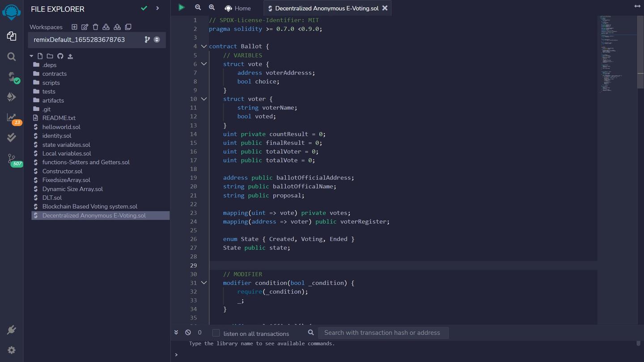Close the Decentralized Anonymous E-Voting.sol tab
Screen dimensions: 644x362
point(385,8)
